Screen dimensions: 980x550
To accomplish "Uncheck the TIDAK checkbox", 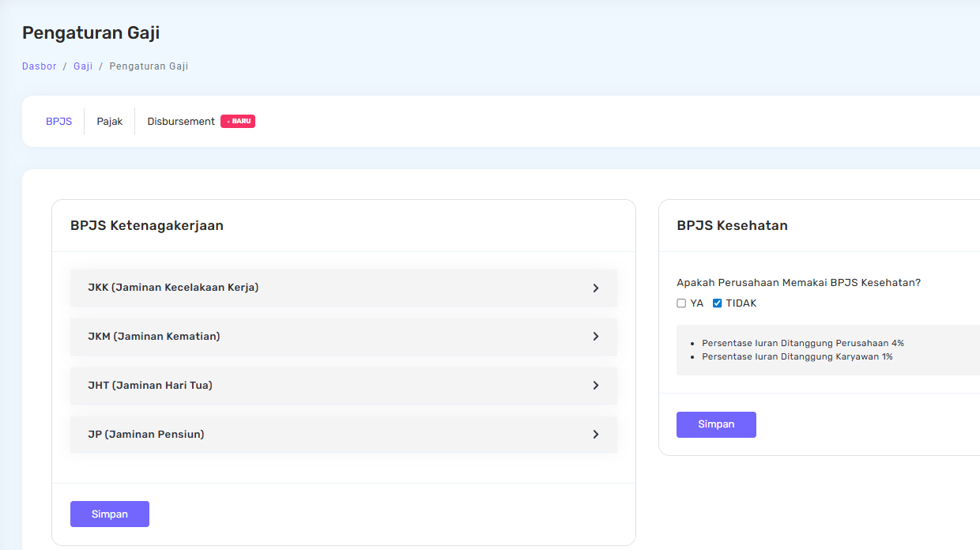I will coord(718,303).
